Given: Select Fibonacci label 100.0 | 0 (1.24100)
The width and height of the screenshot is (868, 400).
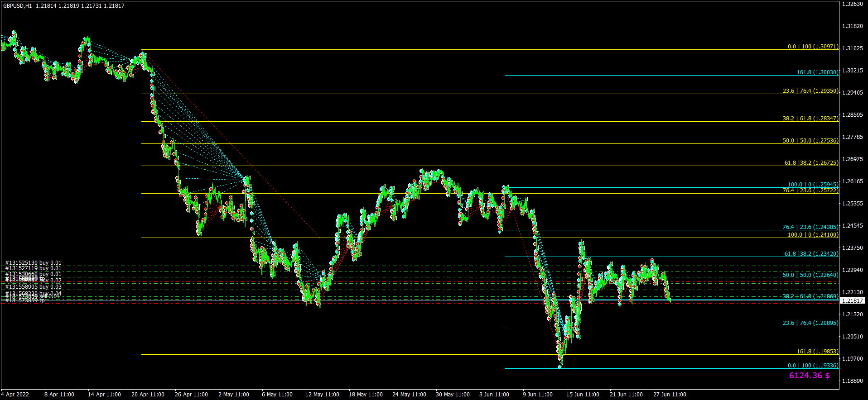Looking at the screenshot, I should pyautogui.click(x=813, y=235).
